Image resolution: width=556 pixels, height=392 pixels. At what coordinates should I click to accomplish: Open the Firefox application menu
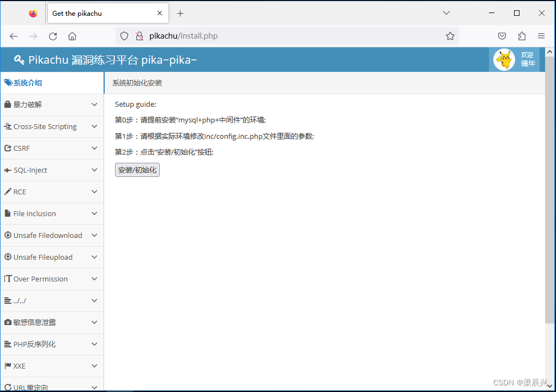click(541, 36)
